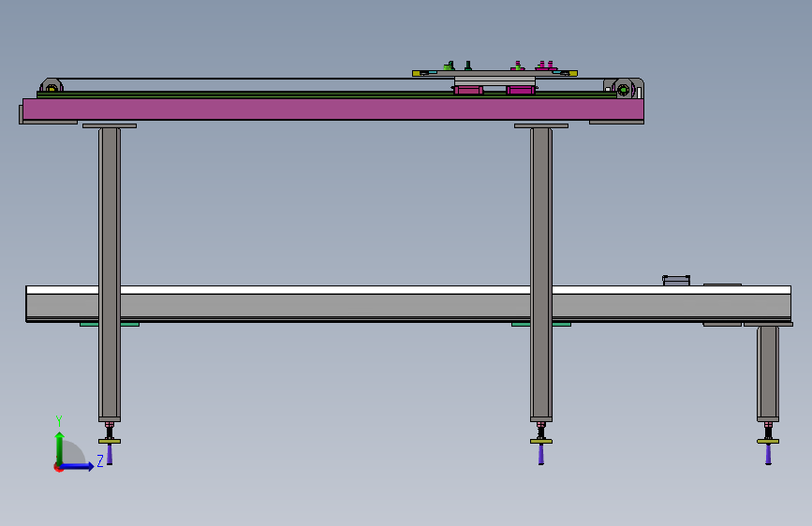
Task: Select the yellow foot pad of the leftmost leg
Action: coord(110,441)
